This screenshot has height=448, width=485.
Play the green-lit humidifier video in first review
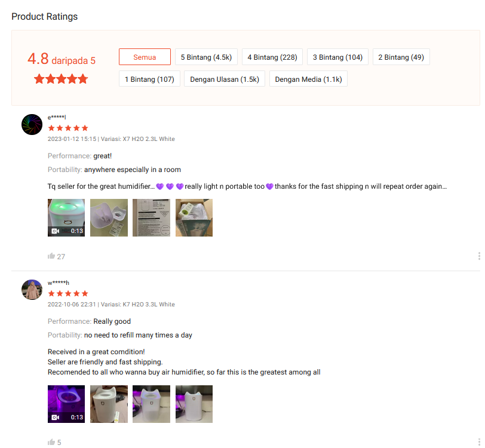coord(66,217)
